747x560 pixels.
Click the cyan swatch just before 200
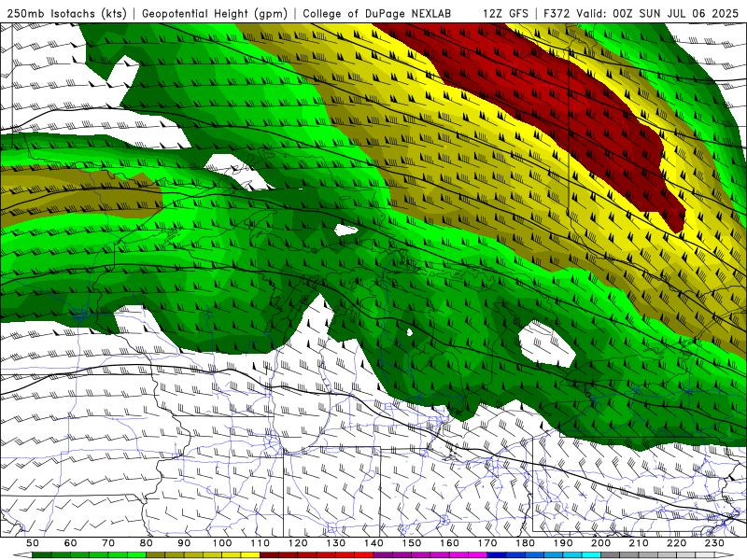(x=591, y=555)
